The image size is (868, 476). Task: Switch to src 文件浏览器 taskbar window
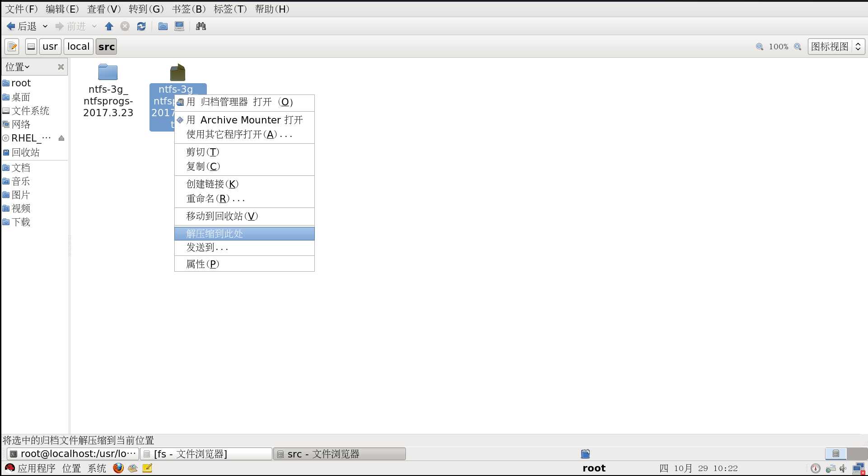tap(340, 454)
